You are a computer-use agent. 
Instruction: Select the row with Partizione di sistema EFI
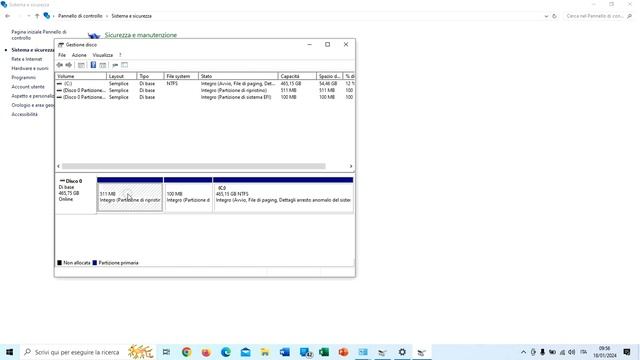click(x=205, y=97)
